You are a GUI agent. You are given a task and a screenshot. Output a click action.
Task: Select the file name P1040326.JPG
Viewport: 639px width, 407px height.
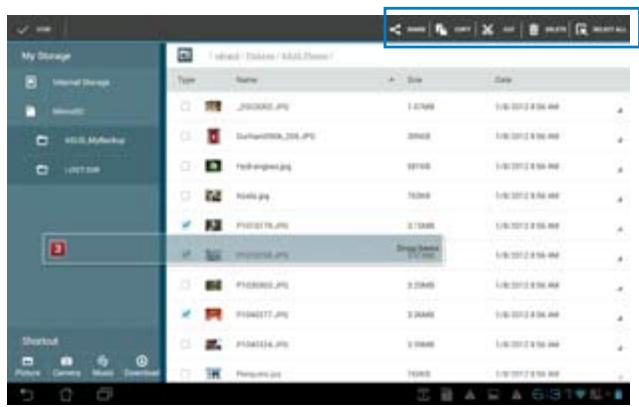coord(262,344)
